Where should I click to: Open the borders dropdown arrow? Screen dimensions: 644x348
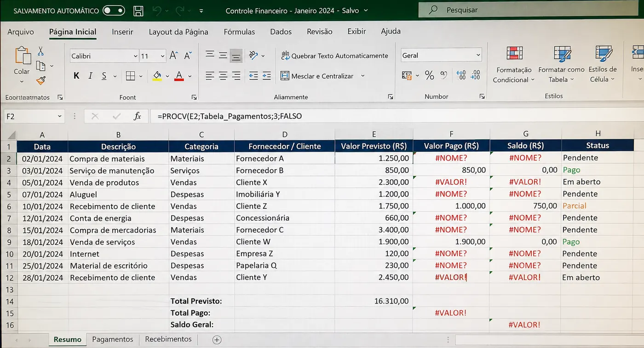point(140,76)
